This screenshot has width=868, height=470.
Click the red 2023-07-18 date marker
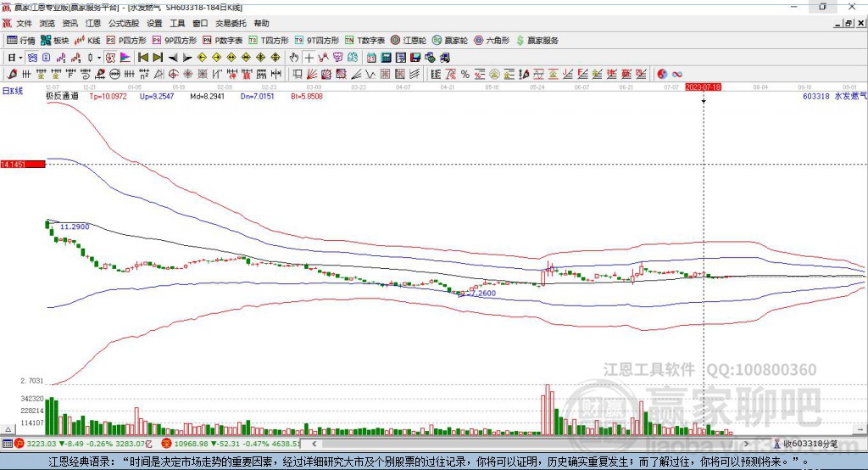(703, 87)
